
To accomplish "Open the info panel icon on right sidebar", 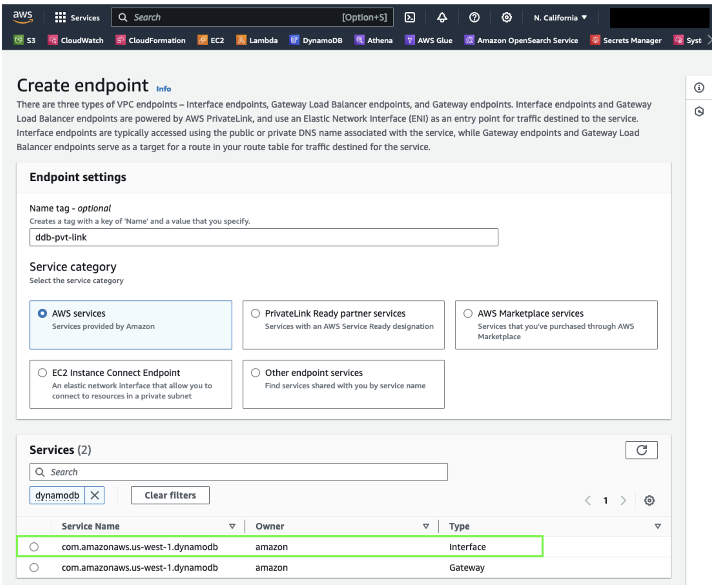I will 699,88.
